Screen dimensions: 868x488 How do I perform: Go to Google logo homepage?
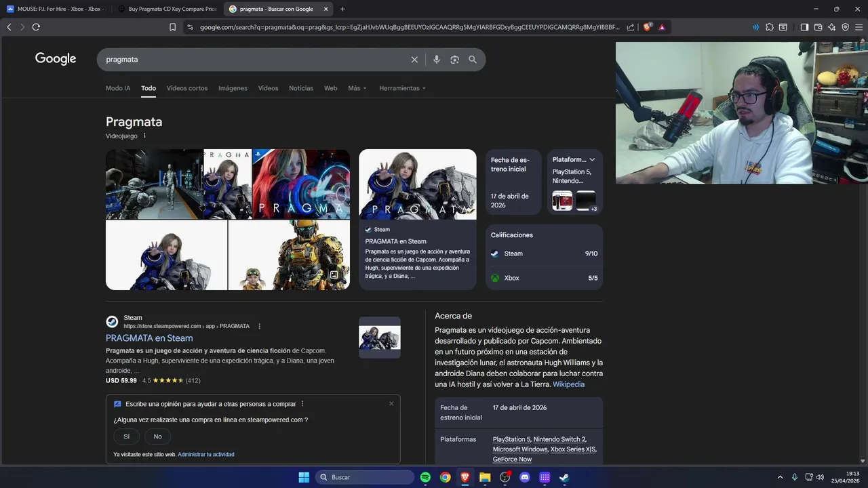pyautogui.click(x=56, y=59)
